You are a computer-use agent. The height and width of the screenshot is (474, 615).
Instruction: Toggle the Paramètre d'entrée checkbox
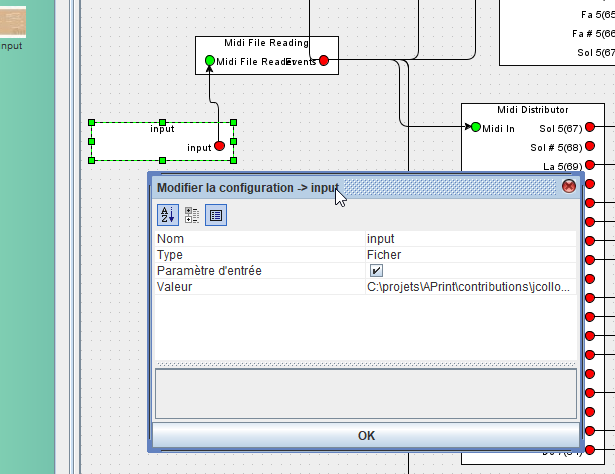click(376, 271)
